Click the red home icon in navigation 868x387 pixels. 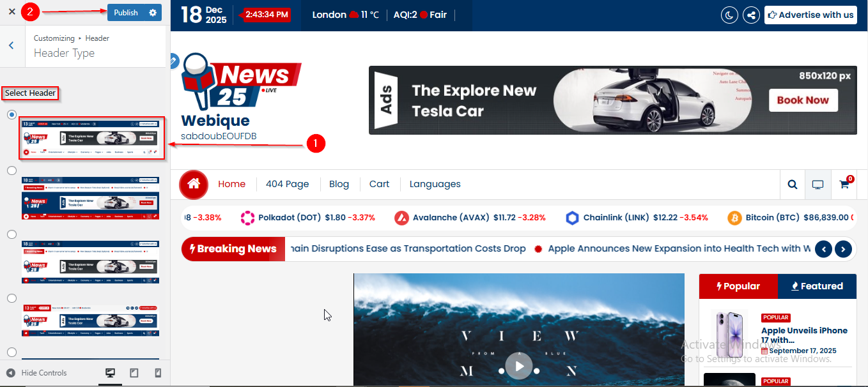[x=194, y=185]
